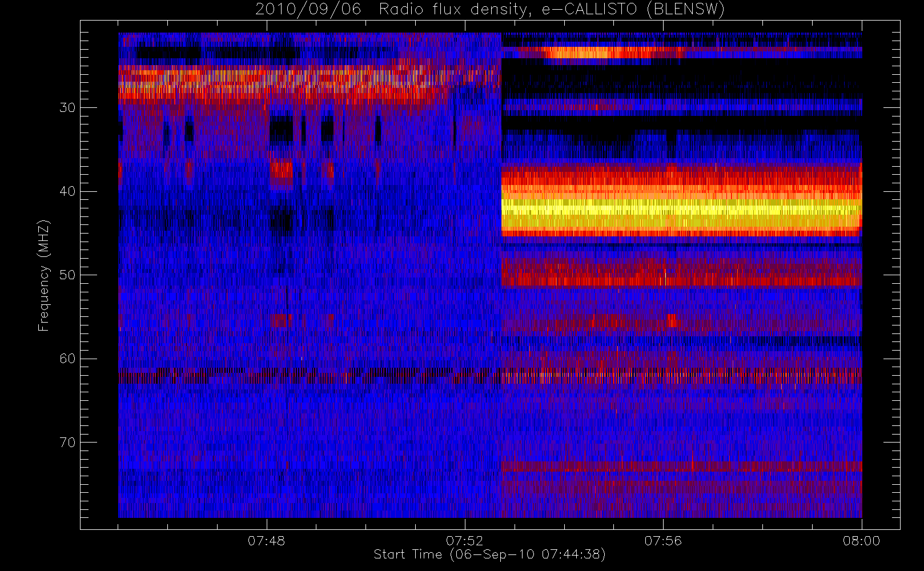Click the 'Start Time (06-Sep-10 07:44:38)' label
924x571 pixels.
tap(489, 554)
